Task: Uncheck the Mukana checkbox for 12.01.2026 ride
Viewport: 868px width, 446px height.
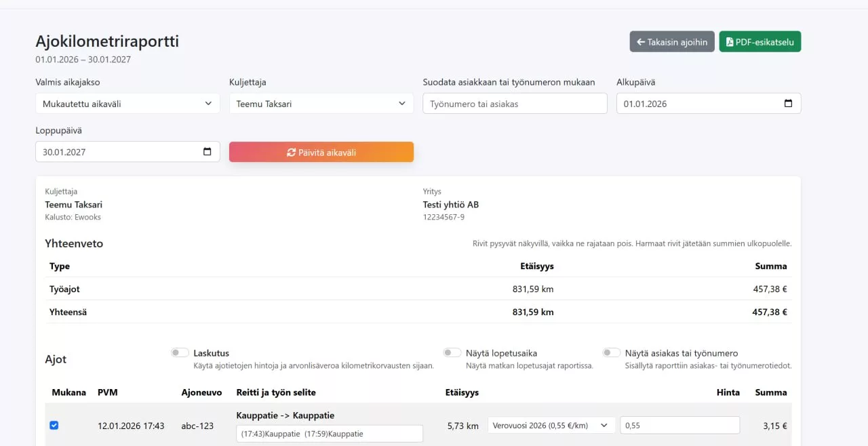Action: (54, 426)
